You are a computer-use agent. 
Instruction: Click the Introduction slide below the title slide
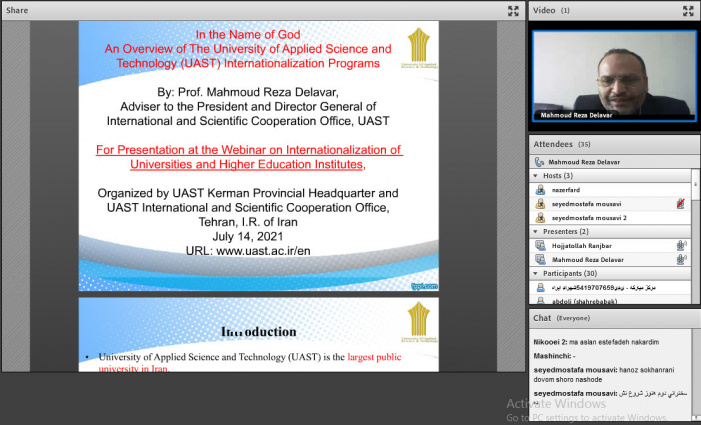coord(258,335)
